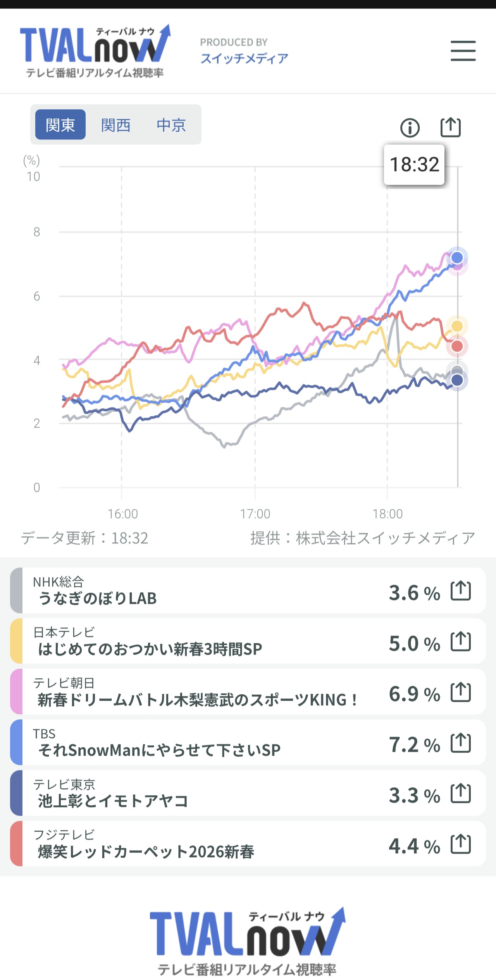Switch to the 中京 region tab
Screen dimensions: 496x980
[171, 125]
